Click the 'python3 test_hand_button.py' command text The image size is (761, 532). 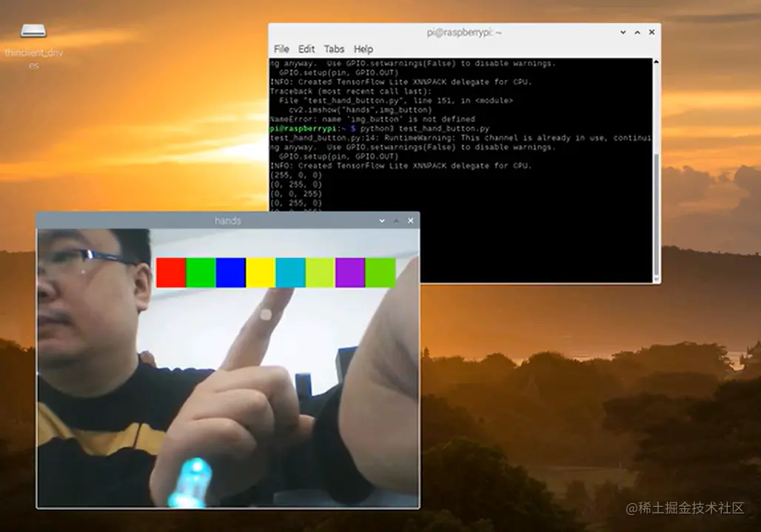point(425,129)
